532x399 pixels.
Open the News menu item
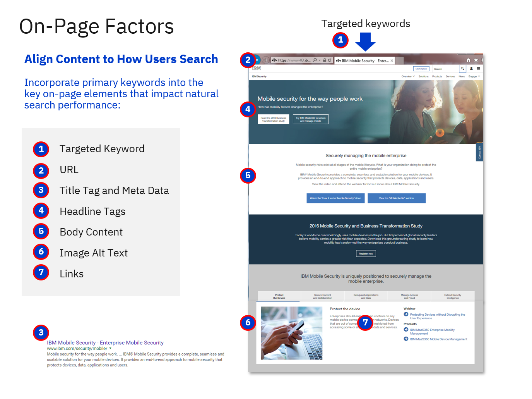tap(462, 76)
